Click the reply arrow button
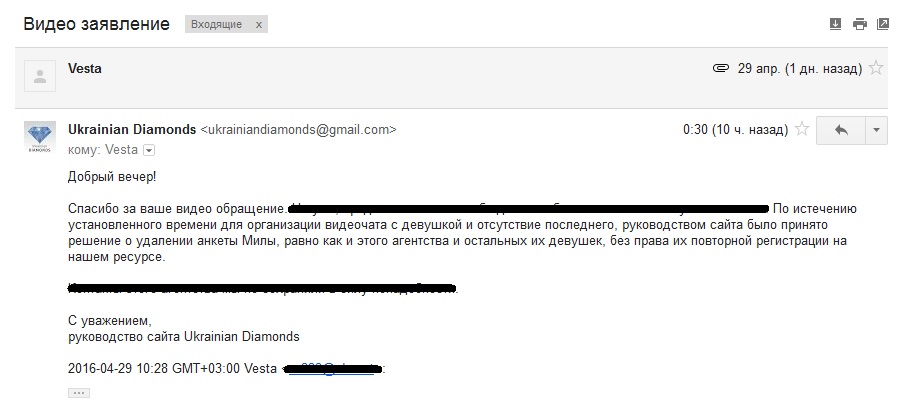Screen dimensions: 907x413 pyautogui.click(x=840, y=130)
